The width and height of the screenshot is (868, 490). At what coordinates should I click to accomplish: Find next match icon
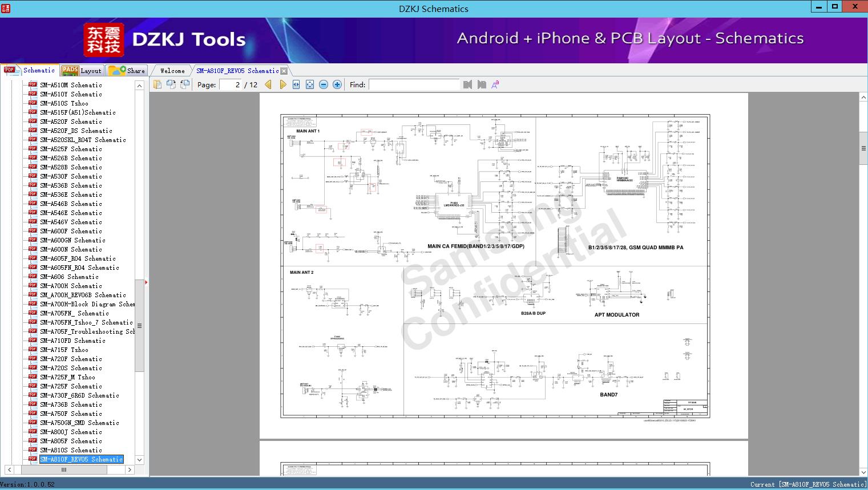482,84
